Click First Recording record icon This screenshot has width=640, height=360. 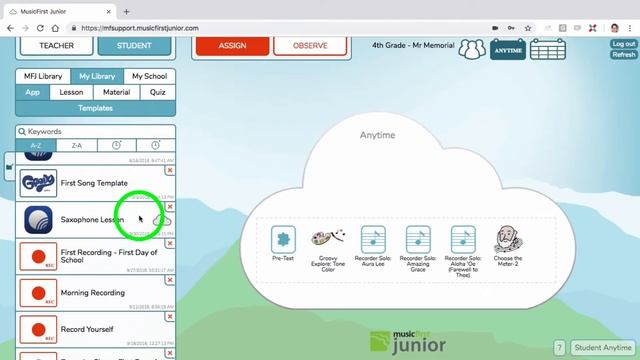point(38,256)
